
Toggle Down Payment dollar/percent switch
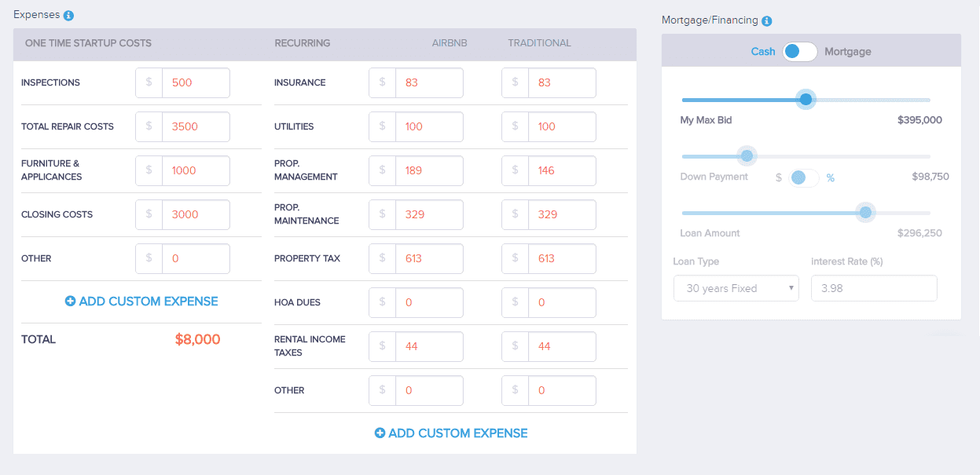coord(805,177)
